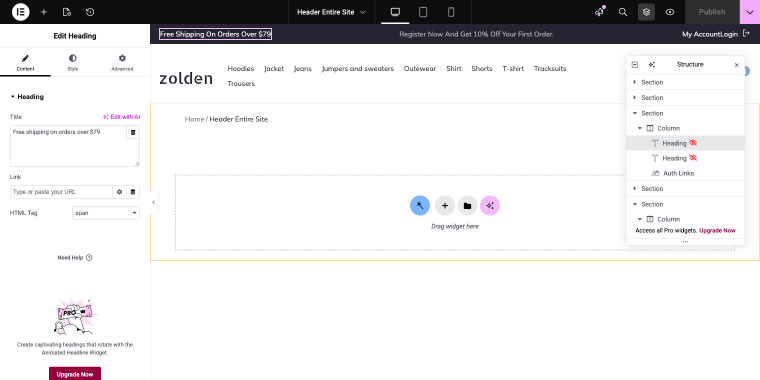Open the template library folder icon
This screenshot has height=380, width=760.
coord(467,206)
